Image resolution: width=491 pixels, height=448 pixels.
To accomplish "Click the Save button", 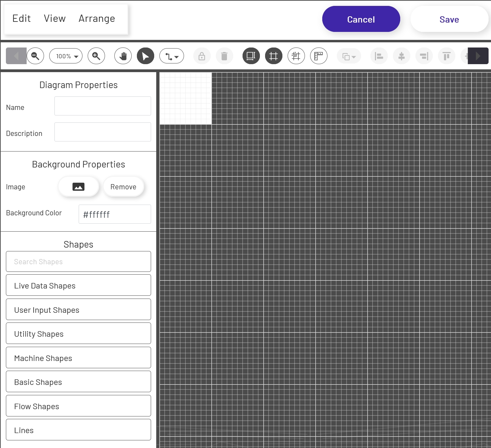I will click(449, 19).
